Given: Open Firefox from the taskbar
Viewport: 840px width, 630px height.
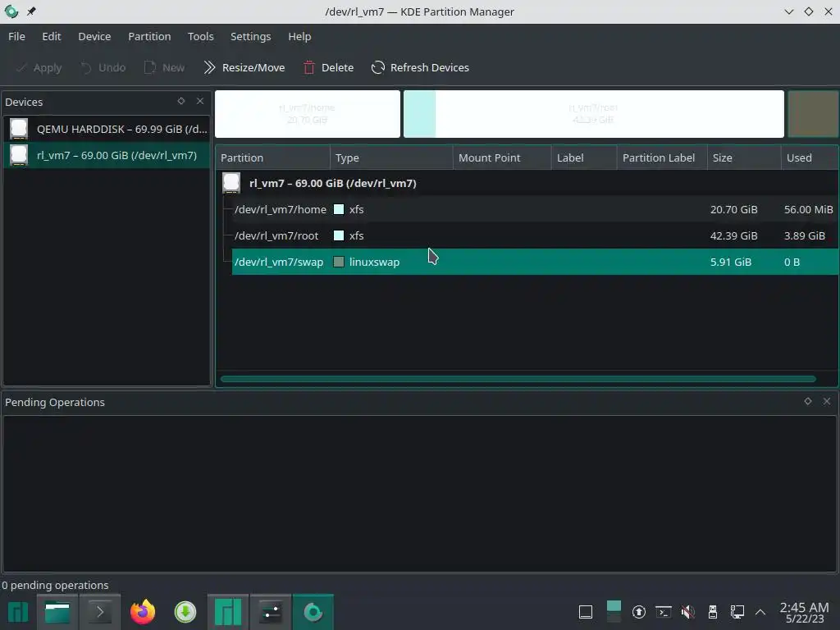Looking at the screenshot, I should (143, 612).
